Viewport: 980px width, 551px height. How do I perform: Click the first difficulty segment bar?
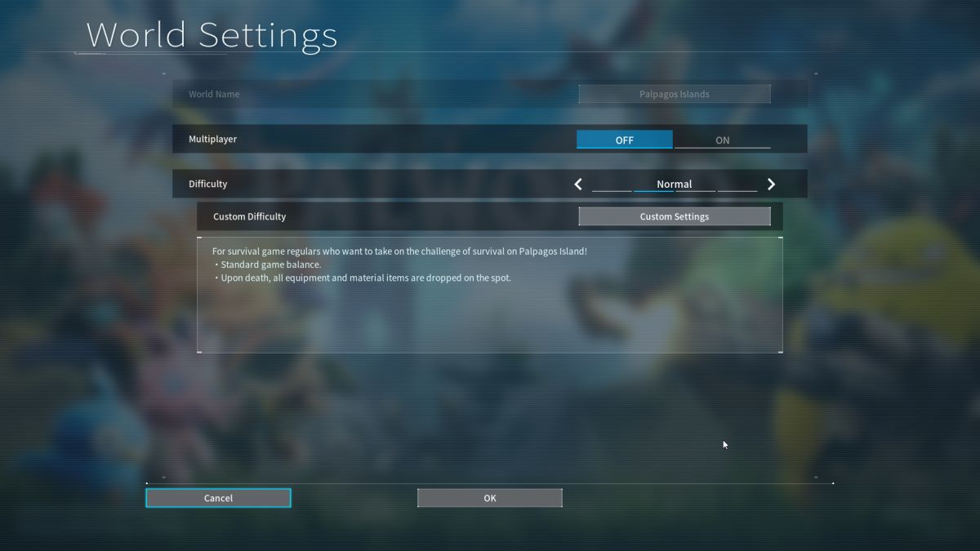pyautogui.click(x=612, y=191)
